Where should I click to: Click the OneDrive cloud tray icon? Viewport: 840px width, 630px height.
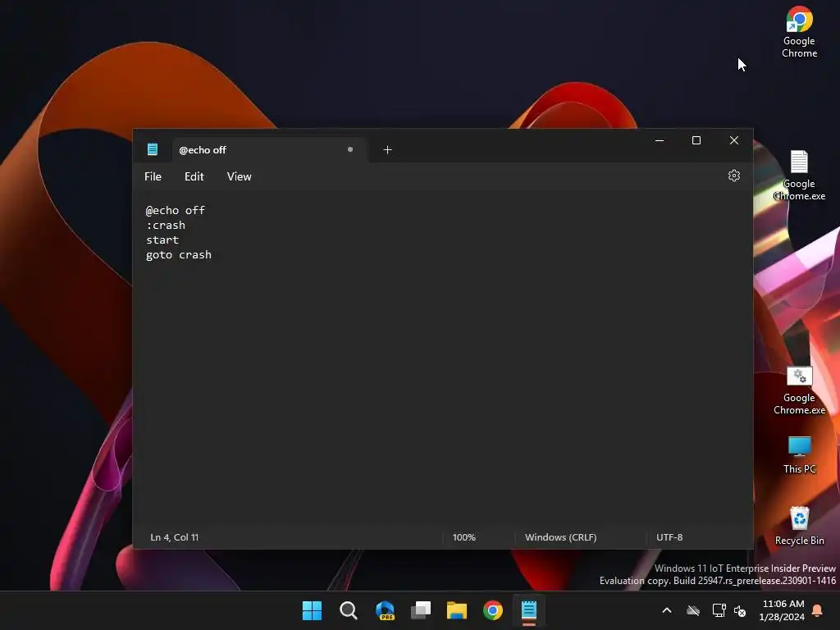pos(693,610)
